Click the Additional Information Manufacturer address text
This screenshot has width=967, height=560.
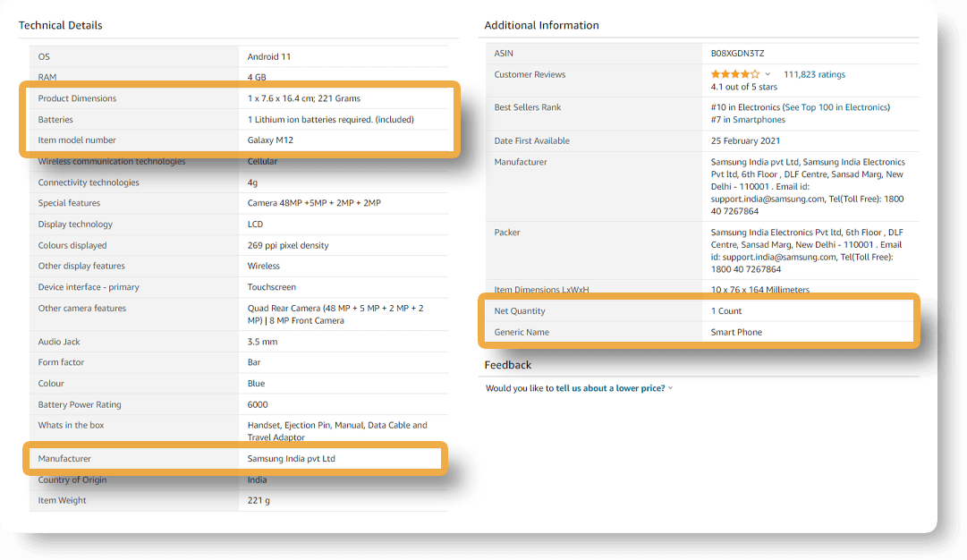tap(808, 187)
